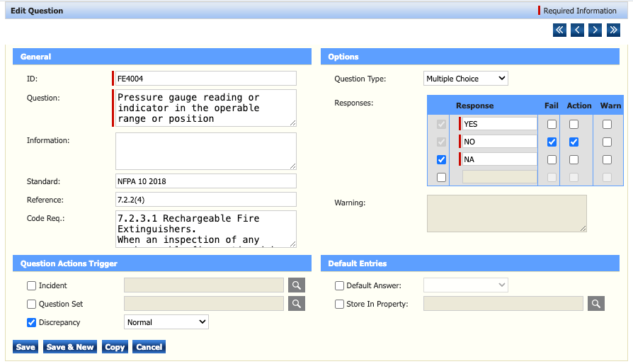Screen dimensions: 633x364
Task: Jump to last record with double-right arrow
Action: [x=613, y=30]
